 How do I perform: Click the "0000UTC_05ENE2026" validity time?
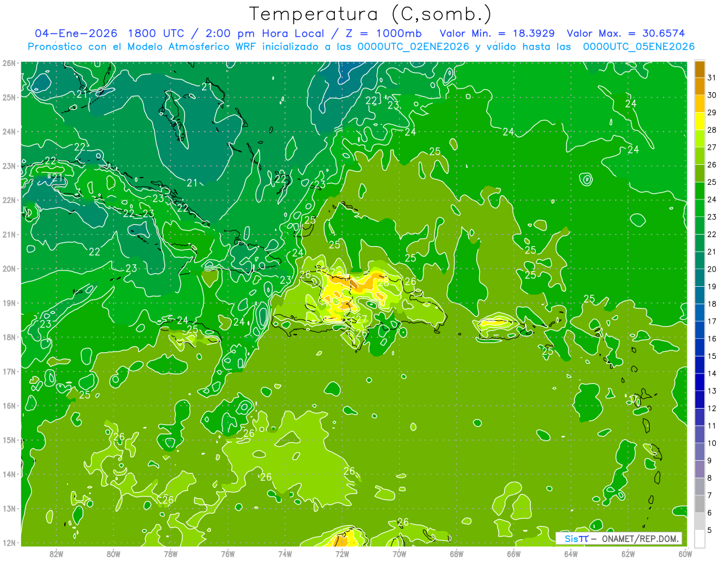pos(639,46)
